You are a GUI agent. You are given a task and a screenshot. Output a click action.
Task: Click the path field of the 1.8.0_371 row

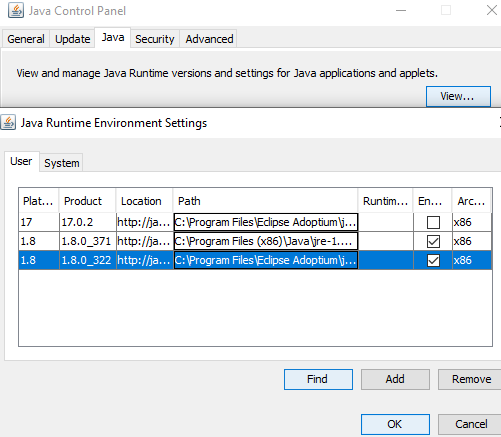coord(266,241)
